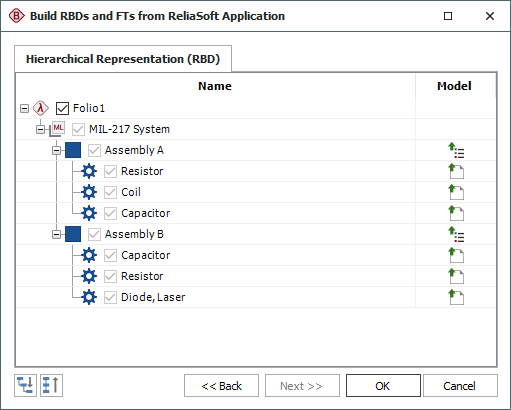Collapse the Folio1 tree node
511x410 pixels.
pyautogui.click(x=24, y=109)
